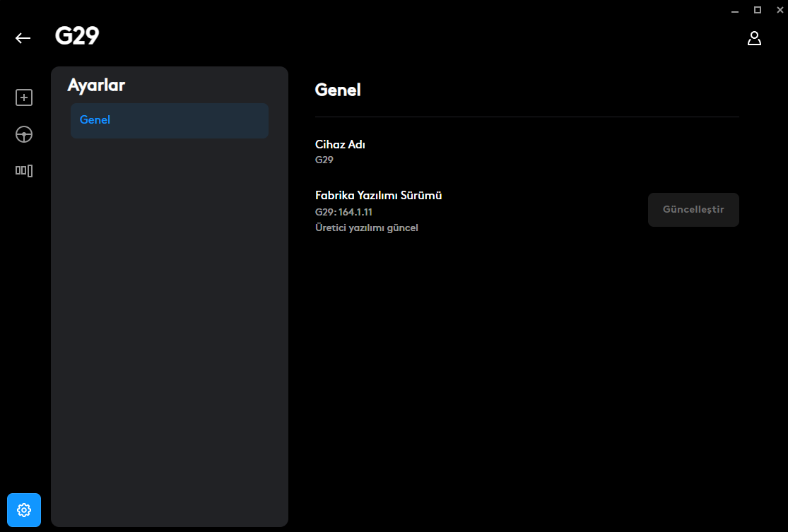The height and width of the screenshot is (532, 788).
Task: Click the G29 device title
Action: [77, 35]
